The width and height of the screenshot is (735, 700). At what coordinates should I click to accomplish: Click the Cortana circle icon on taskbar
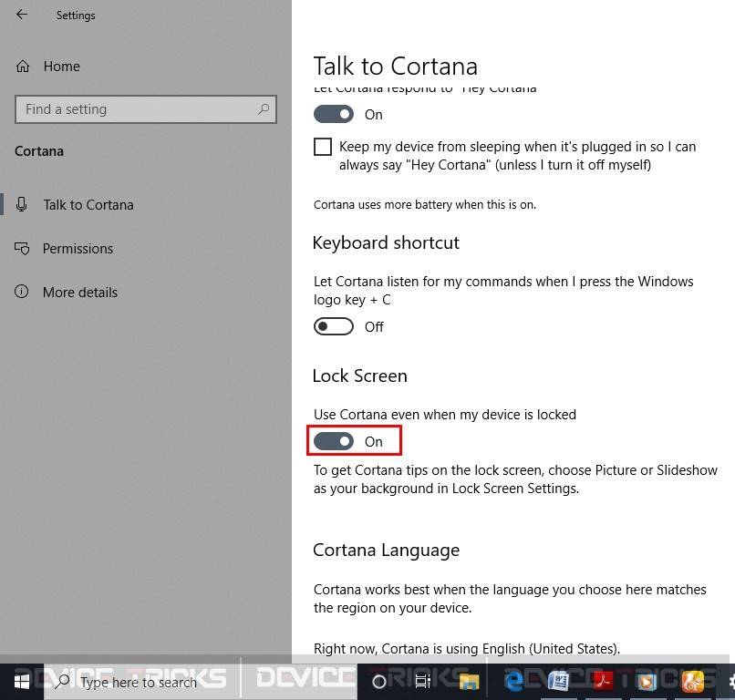pos(378,681)
